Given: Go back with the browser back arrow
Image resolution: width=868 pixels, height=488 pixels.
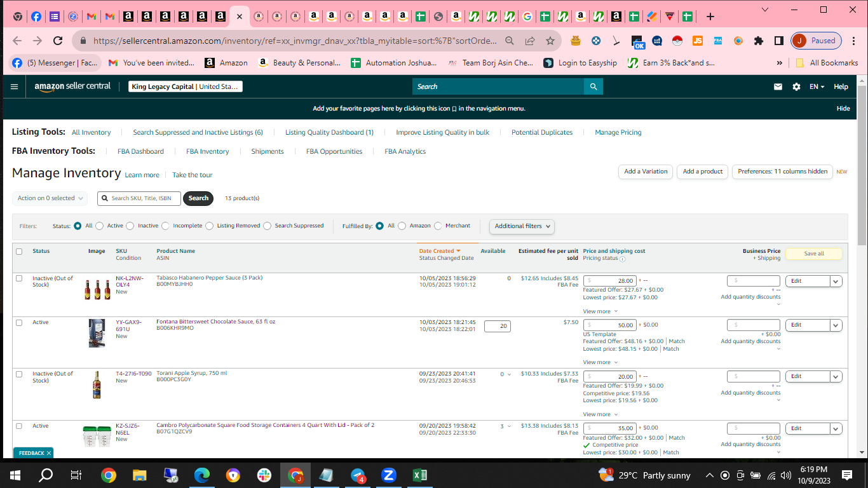Looking at the screenshot, I should click(x=17, y=41).
